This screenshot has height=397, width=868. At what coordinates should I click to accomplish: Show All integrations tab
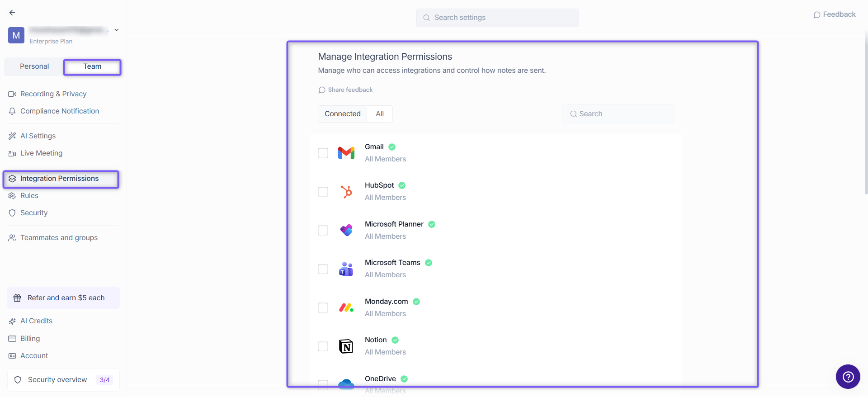[x=380, y=114]
